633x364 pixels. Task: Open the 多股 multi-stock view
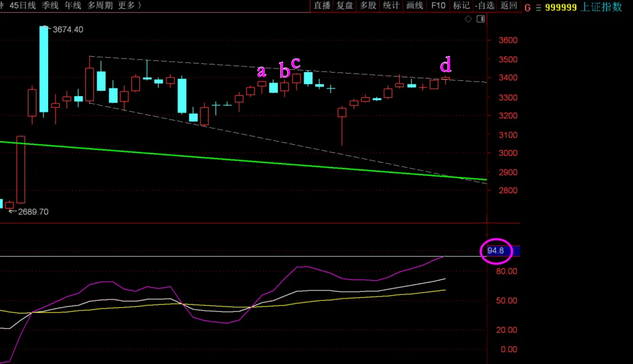tap(368, 6)
